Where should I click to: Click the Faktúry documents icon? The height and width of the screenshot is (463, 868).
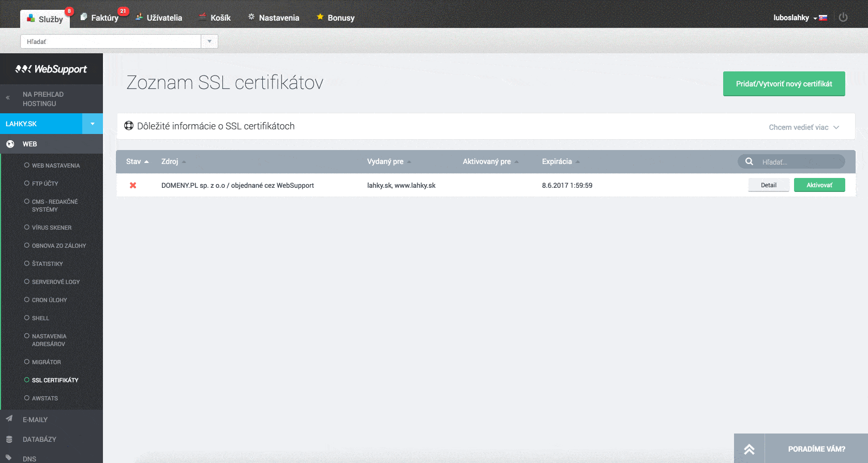tap(84, 17)
